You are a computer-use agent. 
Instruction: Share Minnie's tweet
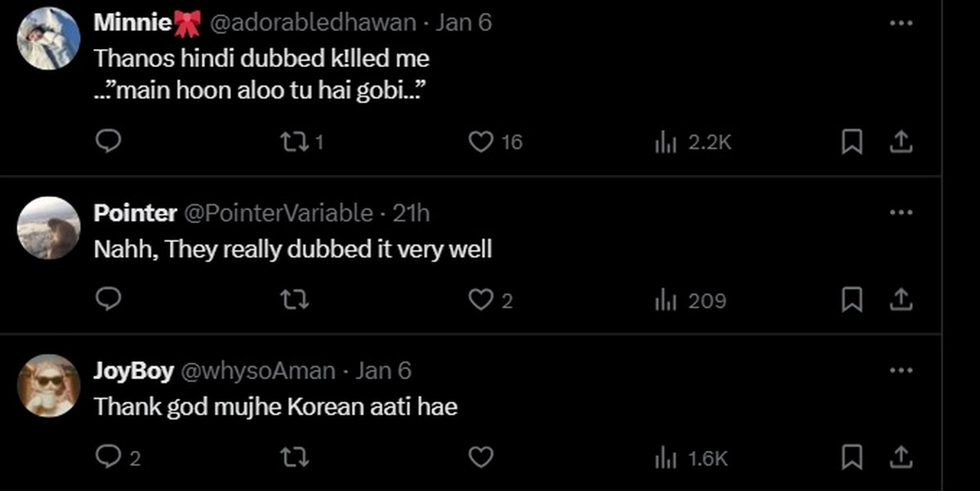(x=899, y=142)
